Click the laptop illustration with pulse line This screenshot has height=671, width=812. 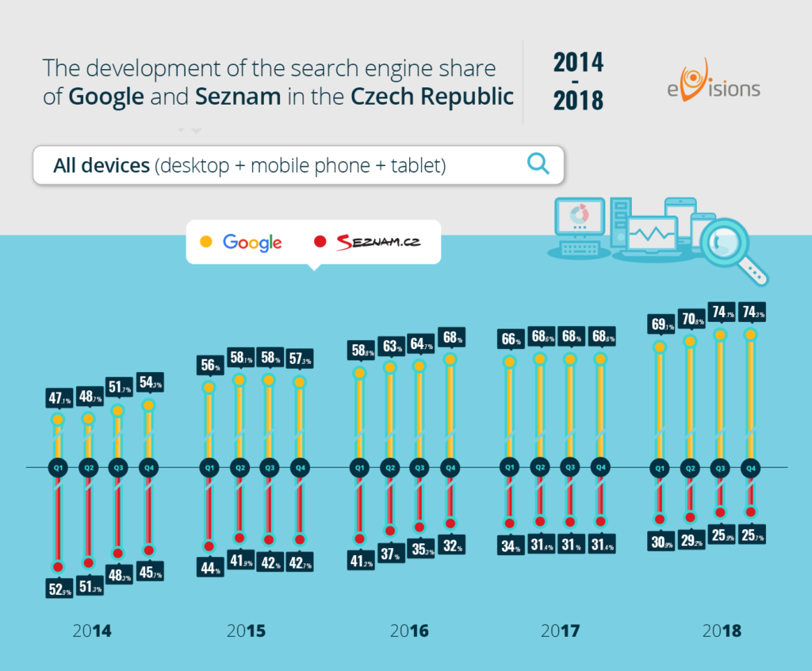[x=652, y=237]
